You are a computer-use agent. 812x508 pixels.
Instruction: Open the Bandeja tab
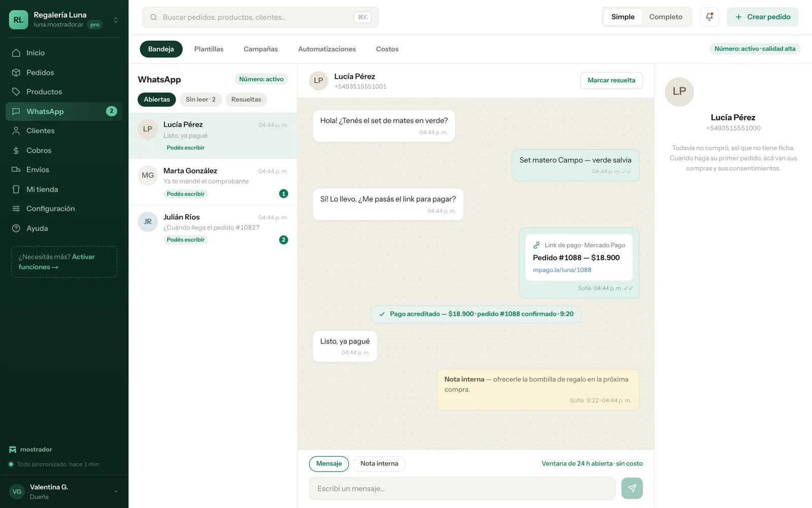pos(161,49)
